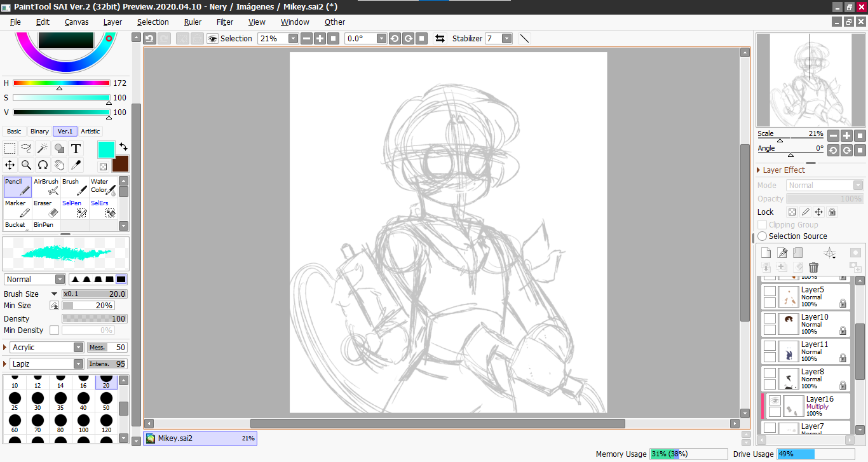The height and width of the screenshot is (462, 868).
Task: Create a new layer folder
Action: tap(798, 252)
